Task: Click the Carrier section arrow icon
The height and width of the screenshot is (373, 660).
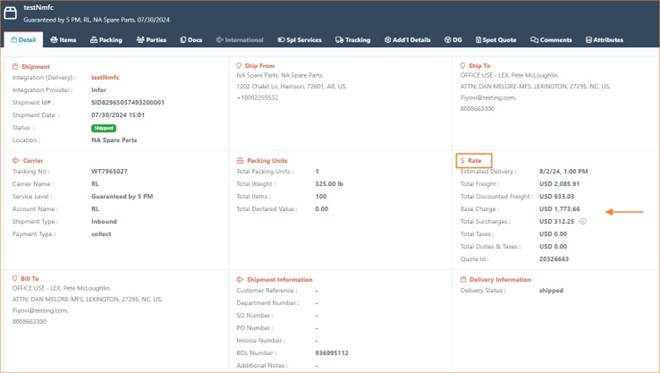Action: [x=16, y=160]
